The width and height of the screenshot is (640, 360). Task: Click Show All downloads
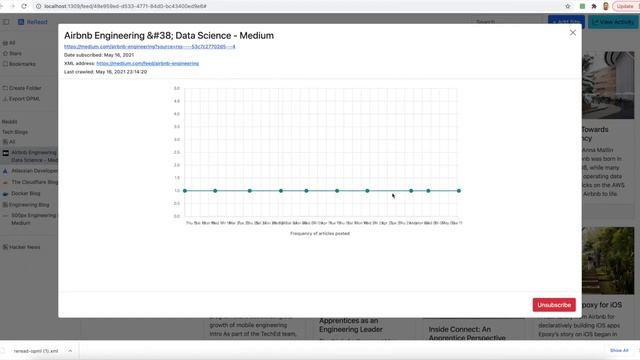(619, 351)
